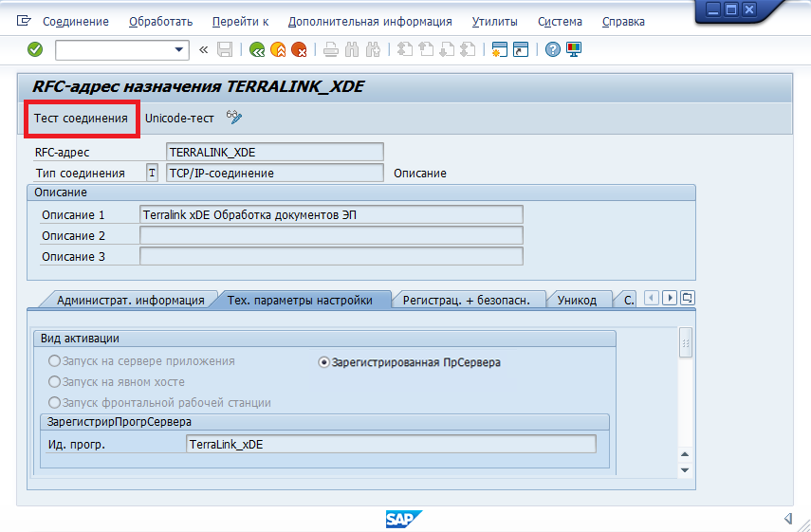
Task: Click the Customize Local Layout monitor icon
Action: pos(574,49)
